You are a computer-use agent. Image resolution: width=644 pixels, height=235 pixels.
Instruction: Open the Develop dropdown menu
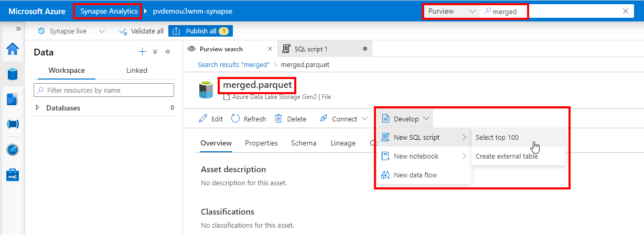coord(405,119)
